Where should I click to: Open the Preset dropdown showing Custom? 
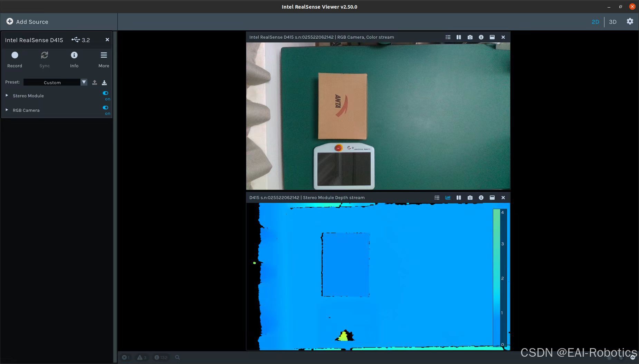point(55,82)
